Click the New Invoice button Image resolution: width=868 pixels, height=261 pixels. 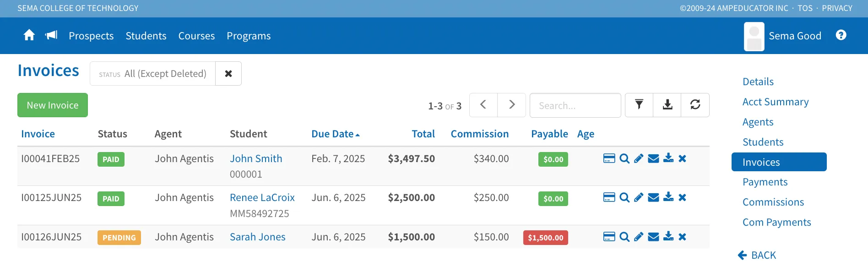click(x=53, y=105)
